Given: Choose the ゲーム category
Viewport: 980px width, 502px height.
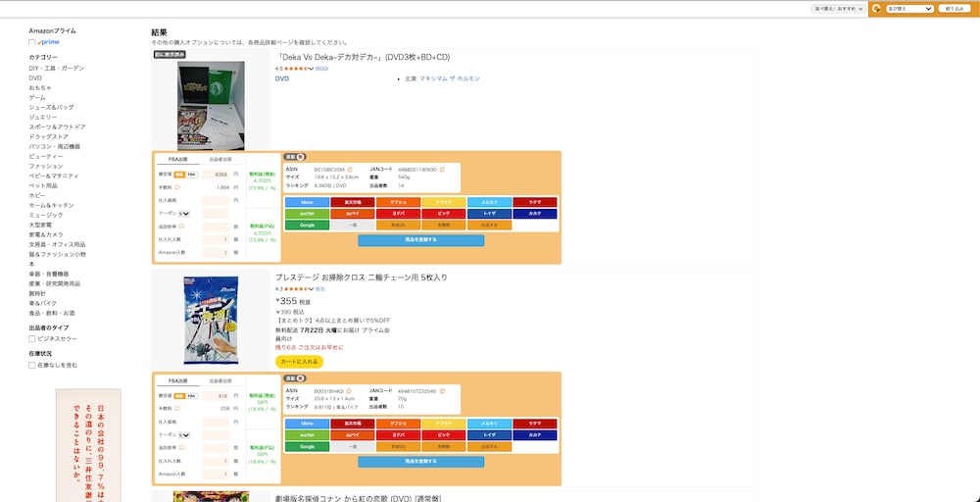Looking at the screenshot, I should [x=37, y=97].
